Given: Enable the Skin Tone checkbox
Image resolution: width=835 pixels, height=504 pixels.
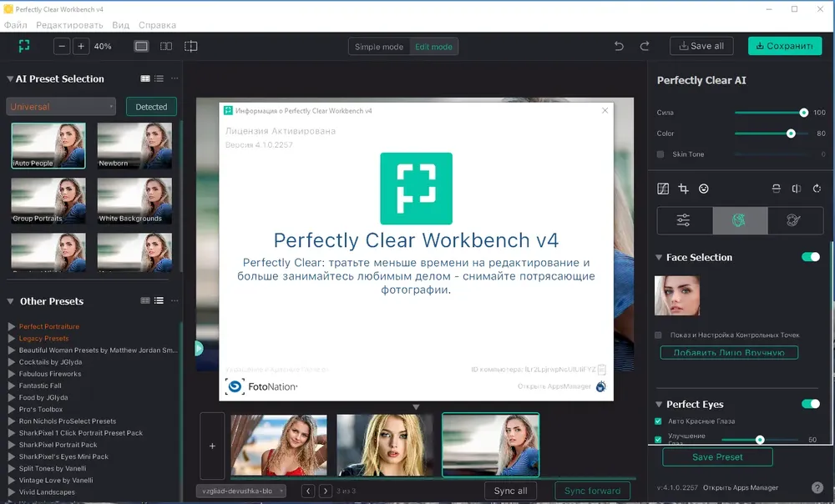Looking at the screenshot, I should [660, 154].
